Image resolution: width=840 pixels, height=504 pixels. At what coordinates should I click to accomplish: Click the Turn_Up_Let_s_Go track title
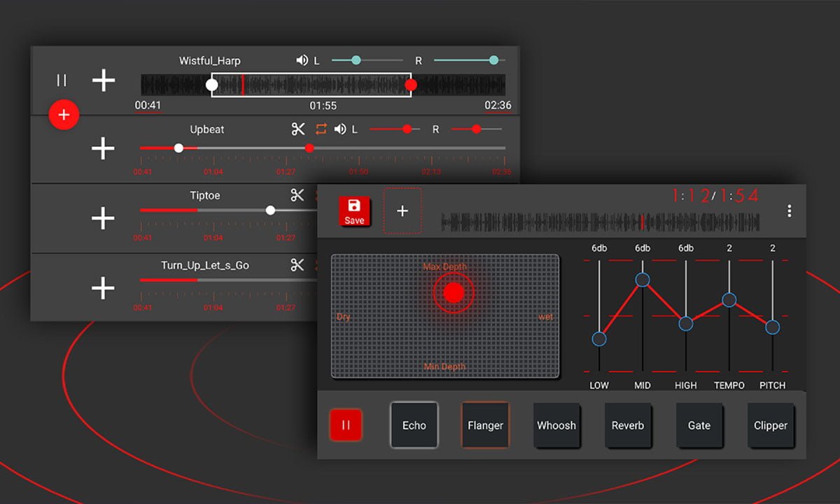pos(205,265)
